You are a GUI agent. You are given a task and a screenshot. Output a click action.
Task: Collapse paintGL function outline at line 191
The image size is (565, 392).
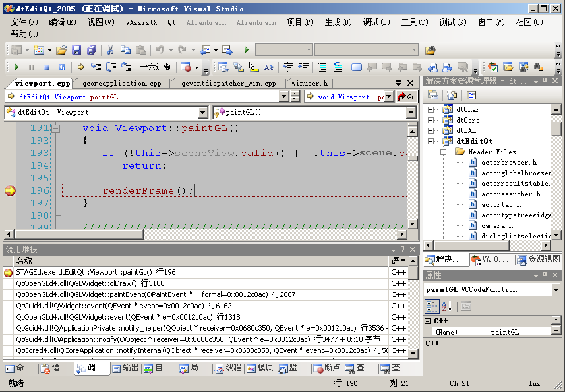pos(56,128)
